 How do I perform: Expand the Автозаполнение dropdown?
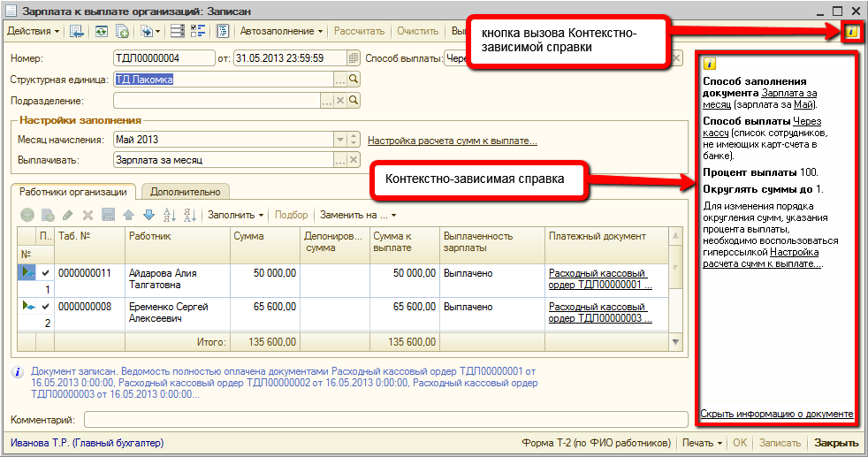(x=282, y=31)
